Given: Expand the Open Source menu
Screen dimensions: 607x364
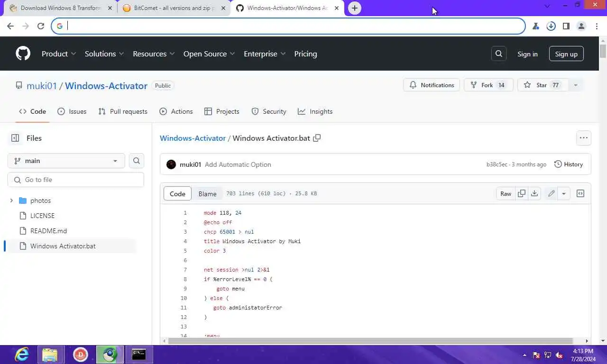Looking at the screenshot, I should pos(209,54).
